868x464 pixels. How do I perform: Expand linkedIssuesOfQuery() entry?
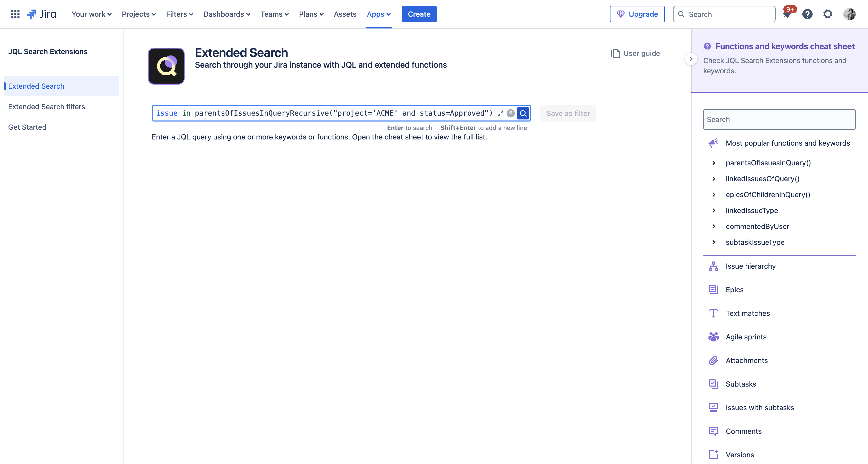(713, 178)
